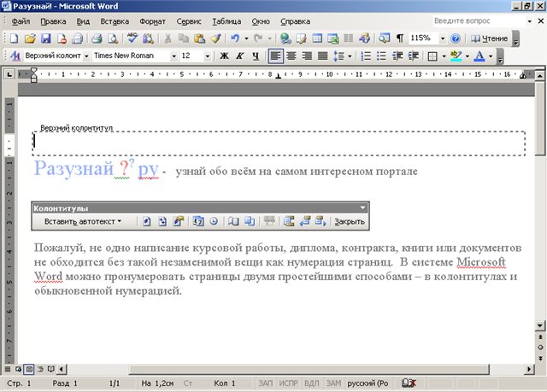The width and height of the screenshot is (547, 392).
Task: Center the paragraph text
Action: click(x=291, y=56)
